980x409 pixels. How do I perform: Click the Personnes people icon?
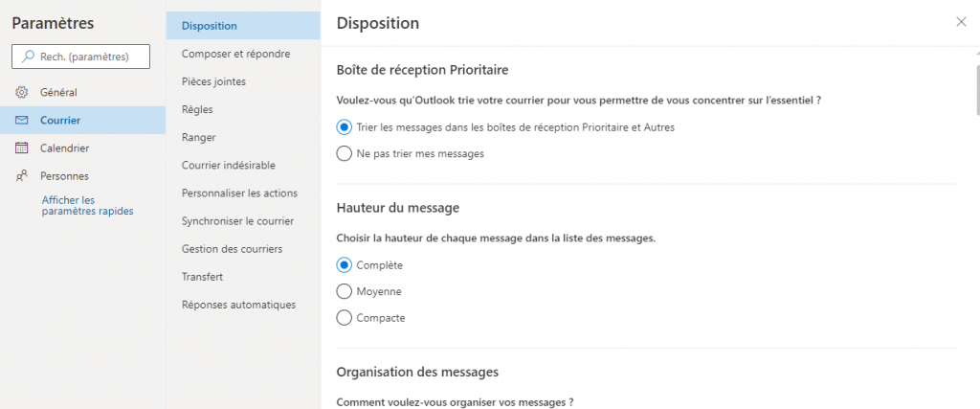(22, 176)
